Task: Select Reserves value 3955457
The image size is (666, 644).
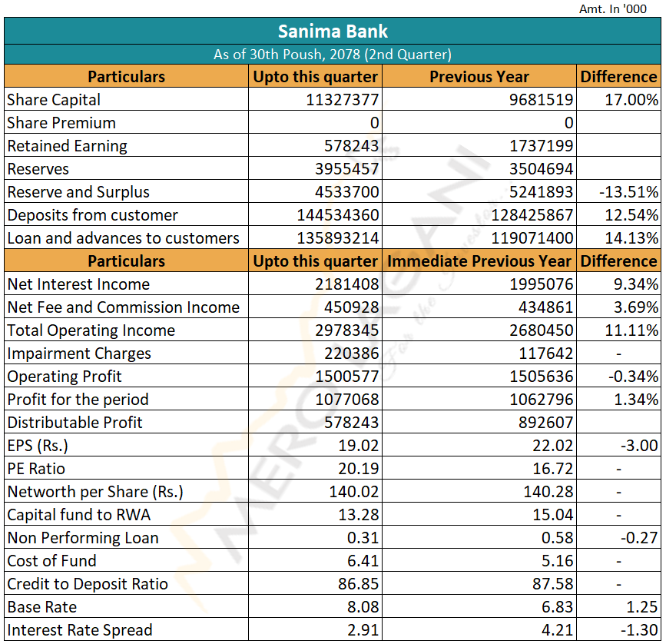Action: [347, 169]
